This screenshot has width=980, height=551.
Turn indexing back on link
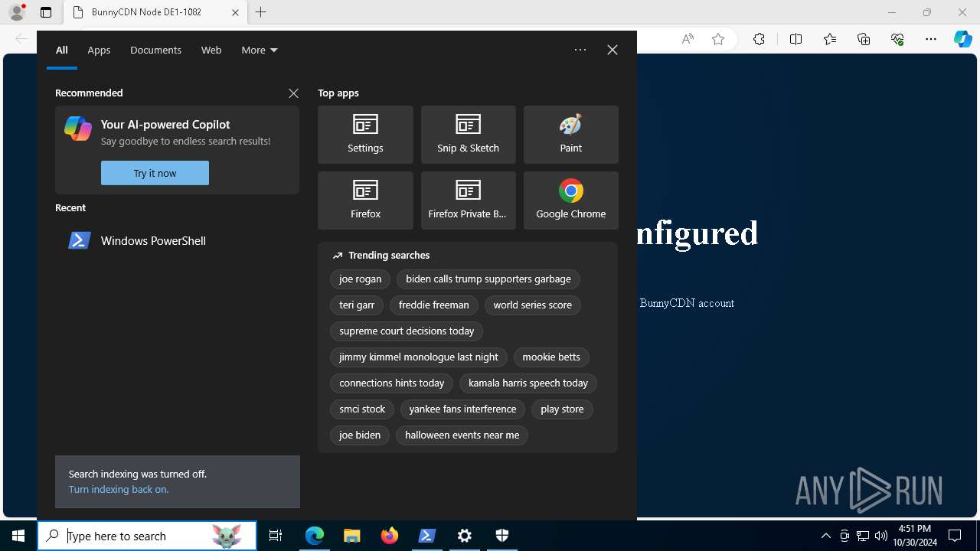pos(119,489)
